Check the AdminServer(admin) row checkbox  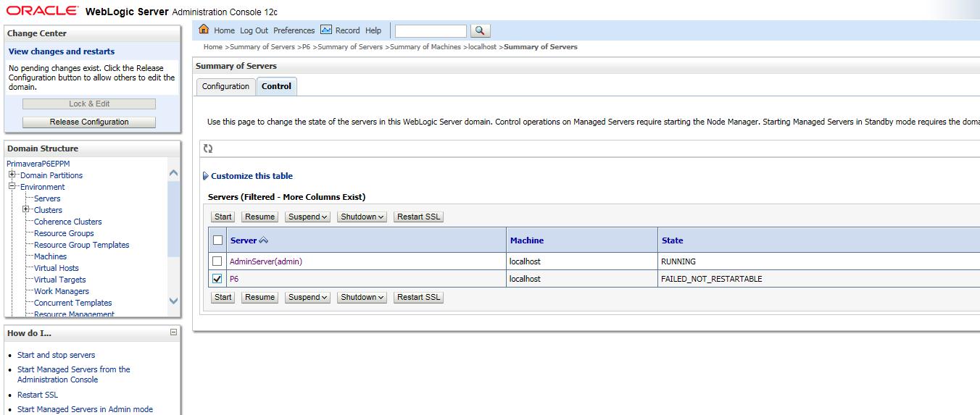(x=217, y=261)
